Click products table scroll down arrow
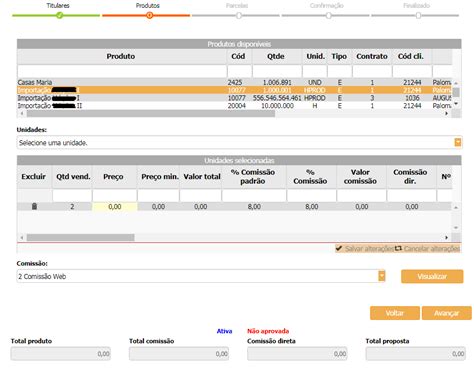 456,104
